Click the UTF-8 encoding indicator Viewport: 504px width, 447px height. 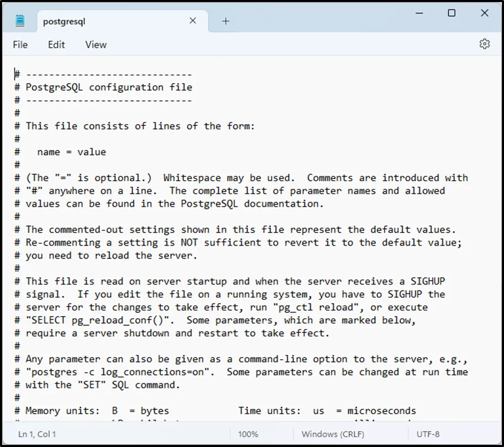[428, 434]
